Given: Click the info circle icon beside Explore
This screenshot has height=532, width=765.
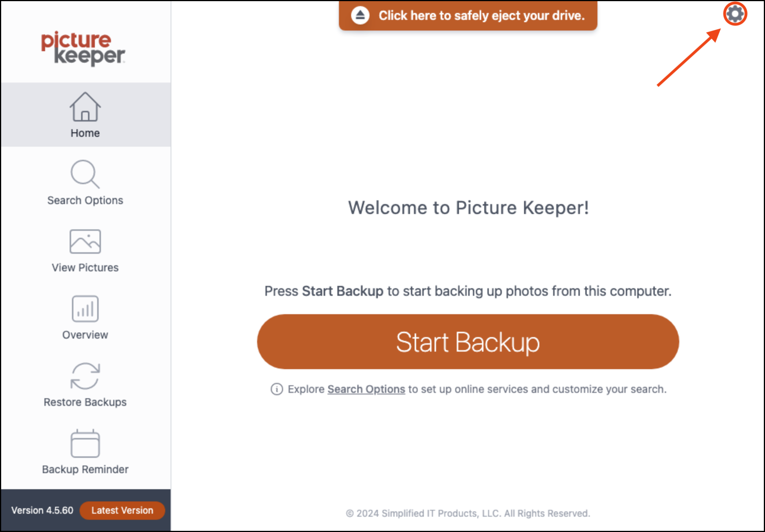Looking at the screenshot, I should coord(277,389).
